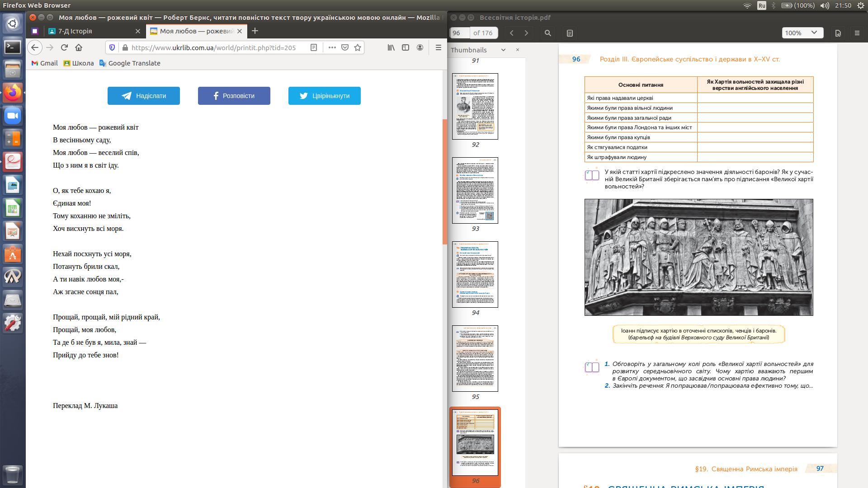Open Google Translate bookmark
The image size is (868, 488).
point(130,63)
